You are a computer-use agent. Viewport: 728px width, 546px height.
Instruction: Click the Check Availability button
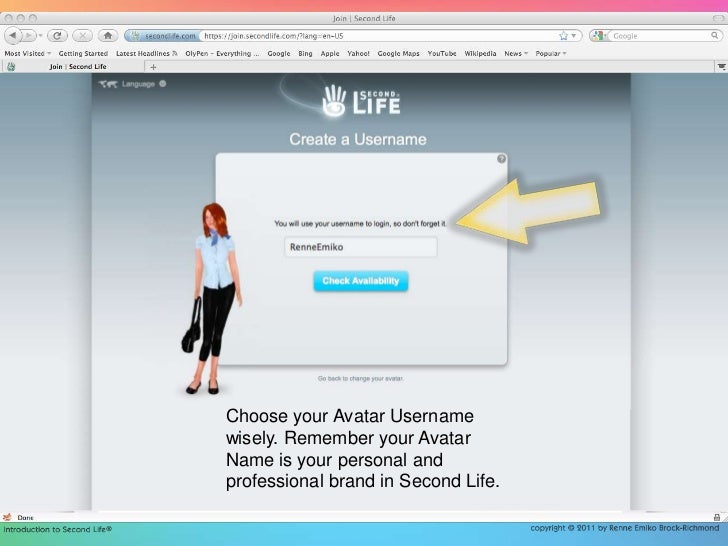(361, 281)
